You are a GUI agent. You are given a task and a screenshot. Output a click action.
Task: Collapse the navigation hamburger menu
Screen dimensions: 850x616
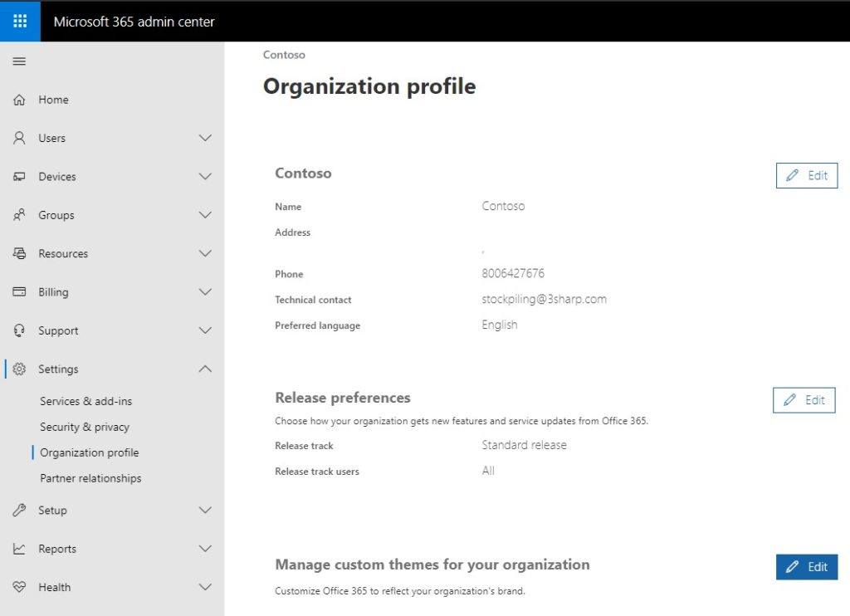click(19, 61)
